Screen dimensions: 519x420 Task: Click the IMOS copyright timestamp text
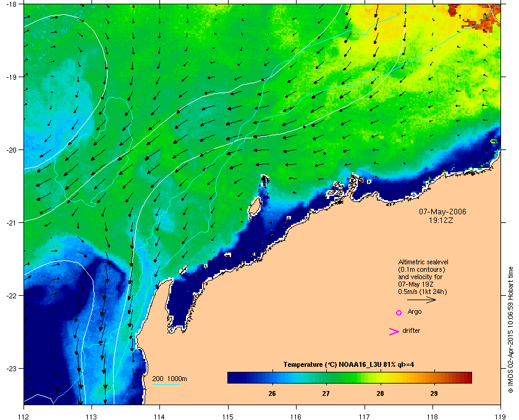pyautogui.click(x=511, y=330)
